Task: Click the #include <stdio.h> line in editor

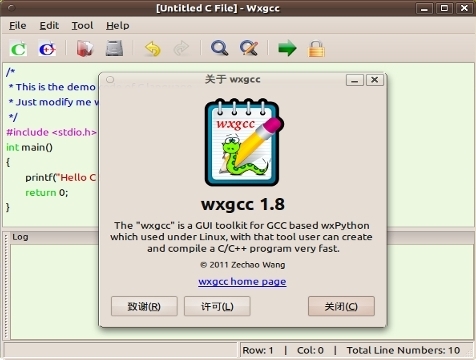Action: pos(51,132)
